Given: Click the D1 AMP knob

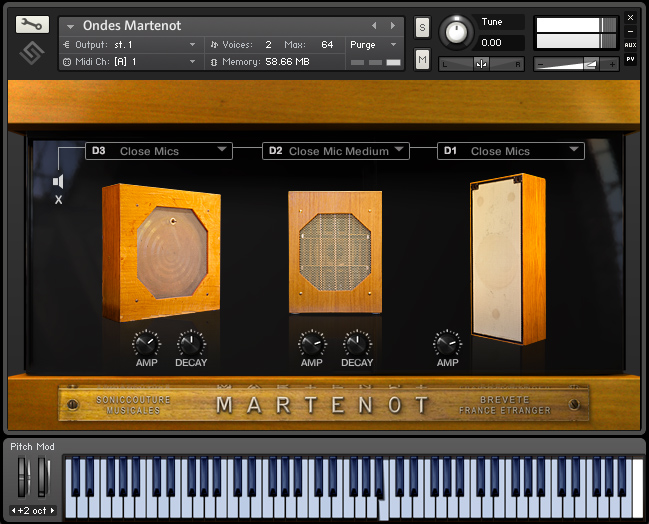Looking at the screenshot, I should pyautogui.click(x=447, y=344).
